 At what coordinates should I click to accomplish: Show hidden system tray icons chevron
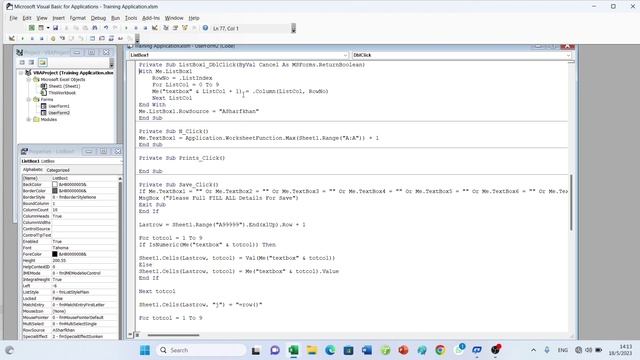click(x=533, y=350)
